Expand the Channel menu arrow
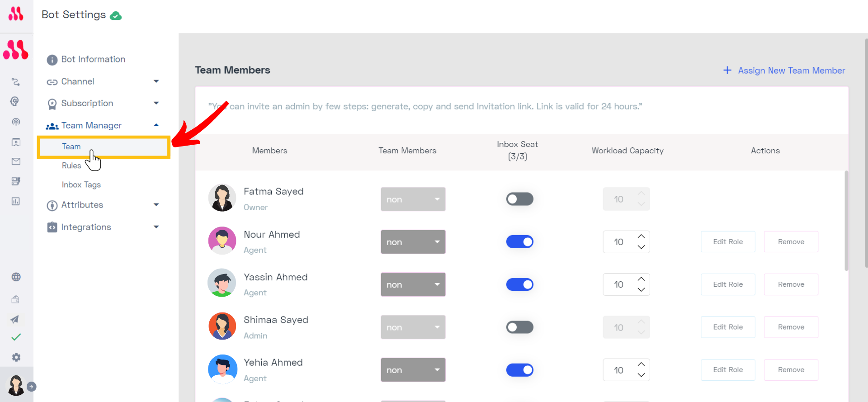This screenshot has height=402, width=868. tap(156, 81)
